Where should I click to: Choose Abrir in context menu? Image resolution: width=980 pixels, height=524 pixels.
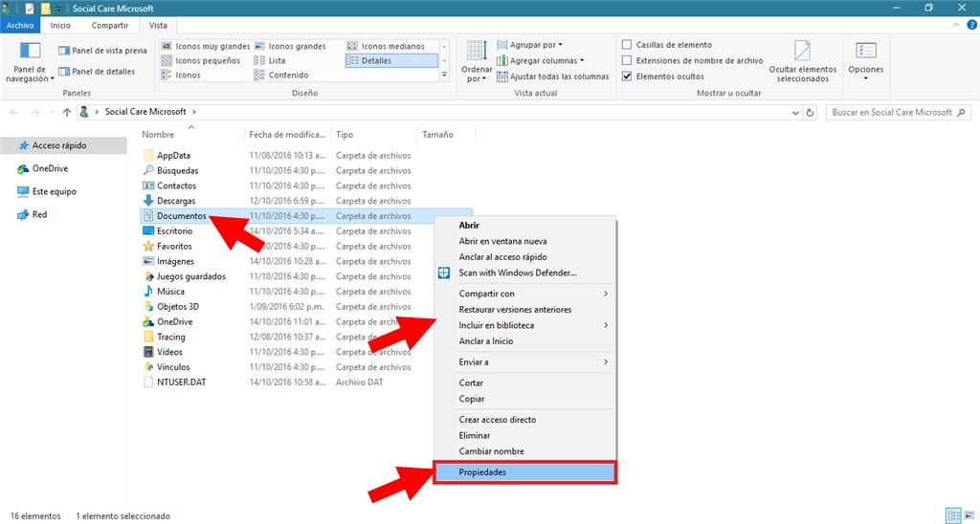click(x=525, y=226)
